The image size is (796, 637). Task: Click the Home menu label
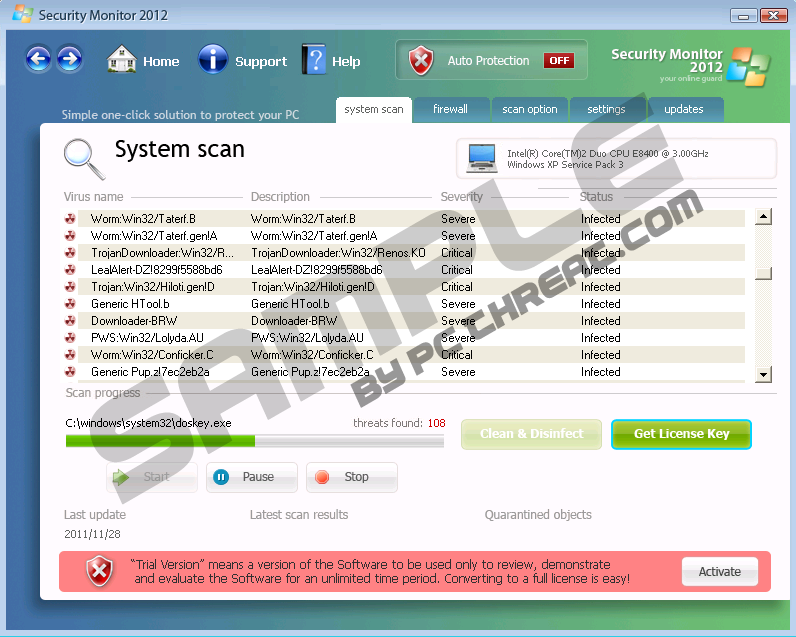point(161,61)
